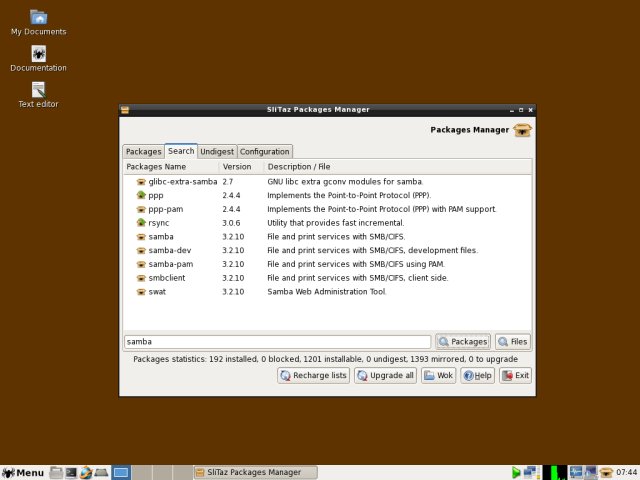Viewport: 640px width, 480px height.
Task: Click the package icon beside smbclient
Action: tap(141, 278)
